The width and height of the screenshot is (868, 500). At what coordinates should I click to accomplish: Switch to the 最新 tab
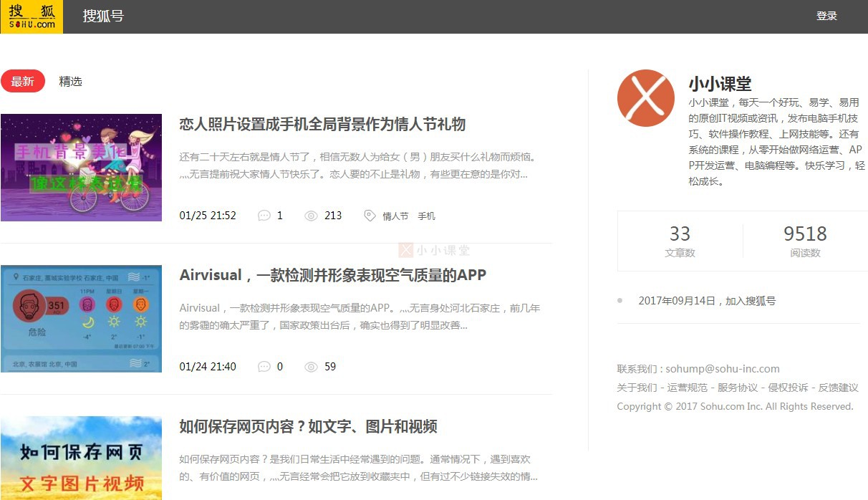coord(23,81)
